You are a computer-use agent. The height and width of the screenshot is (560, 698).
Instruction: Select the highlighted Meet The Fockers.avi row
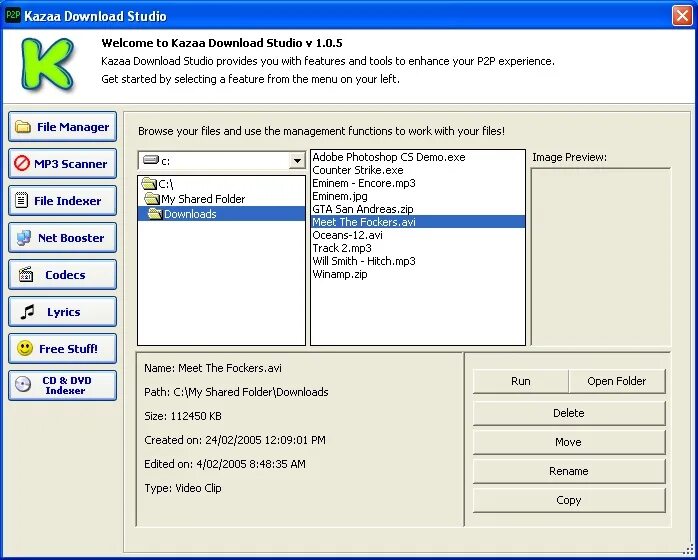click(x=418, y=222)
